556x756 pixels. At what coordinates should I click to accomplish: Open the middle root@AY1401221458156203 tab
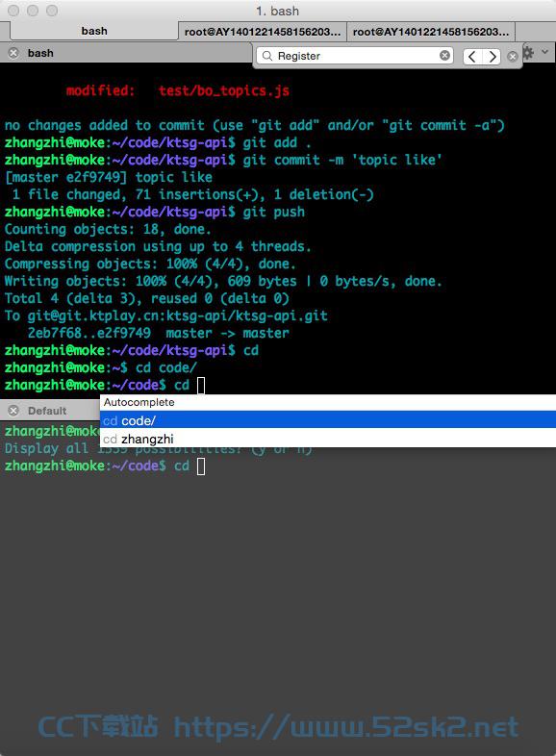tap(263, 32)
